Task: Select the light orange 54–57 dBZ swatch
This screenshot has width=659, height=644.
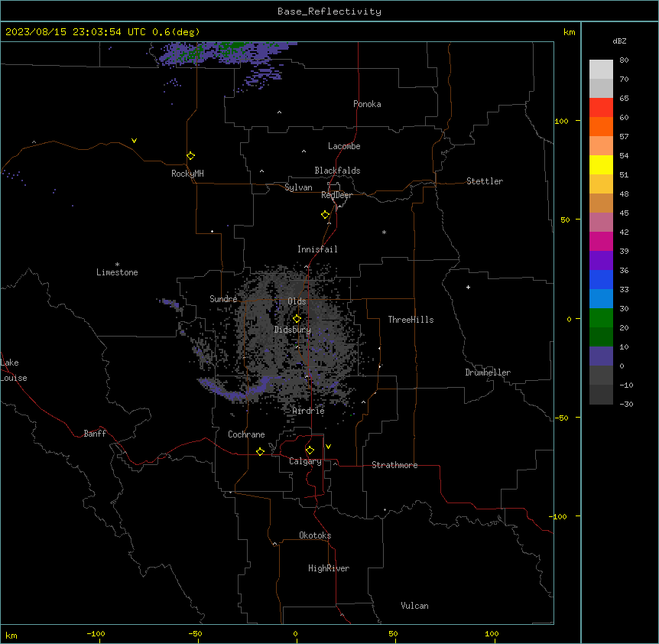Action: coord(601,146)
